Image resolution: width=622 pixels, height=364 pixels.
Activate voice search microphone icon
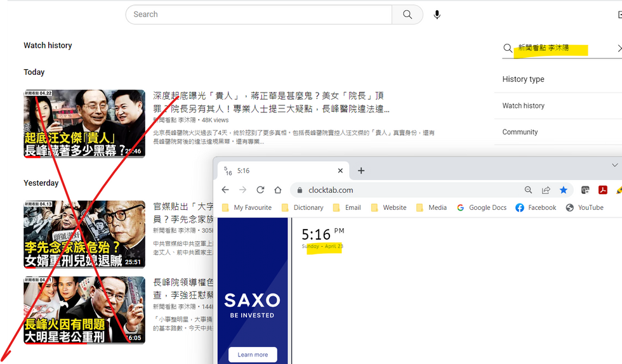[437, 15]
